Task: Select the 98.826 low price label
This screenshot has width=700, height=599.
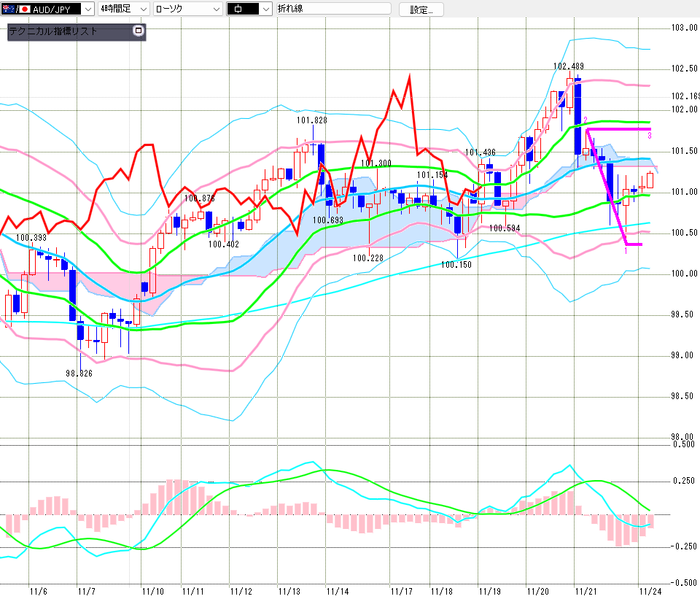Action: pyautogui.click(x=80, y=373)
